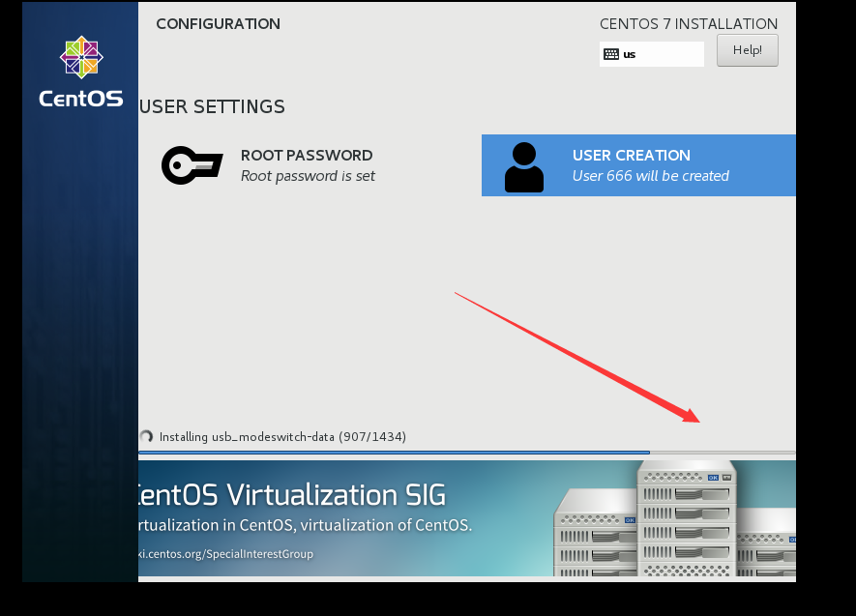
Task: Click the CentOS logo in sidebar
Action: (81, 72)
